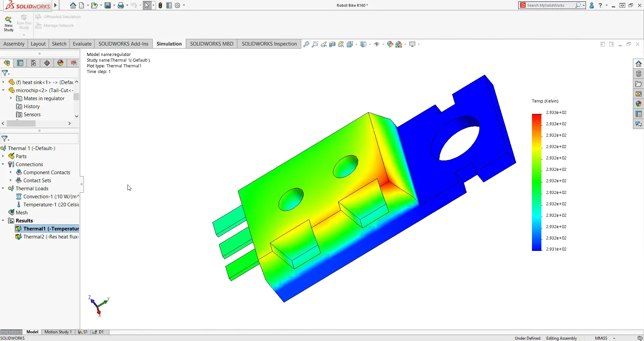Open the PropertyManager tab icon

coord(20,63)
